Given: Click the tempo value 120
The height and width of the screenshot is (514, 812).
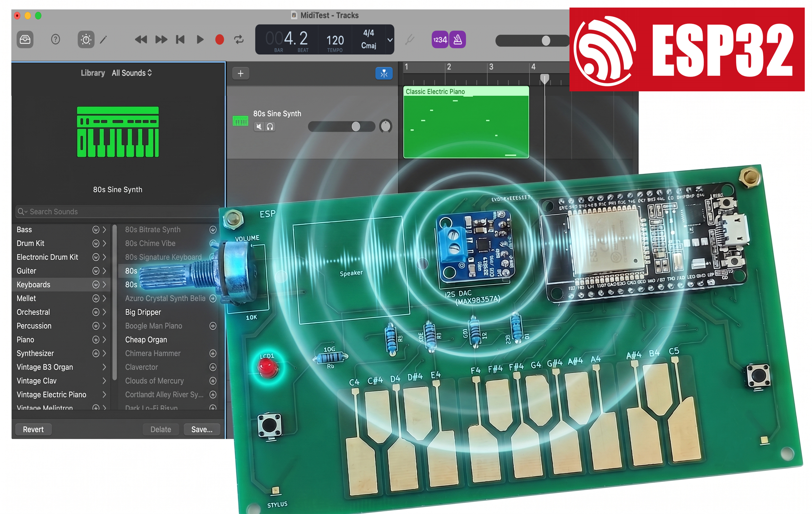Looking at the screenshot, I should click(335, 41).
